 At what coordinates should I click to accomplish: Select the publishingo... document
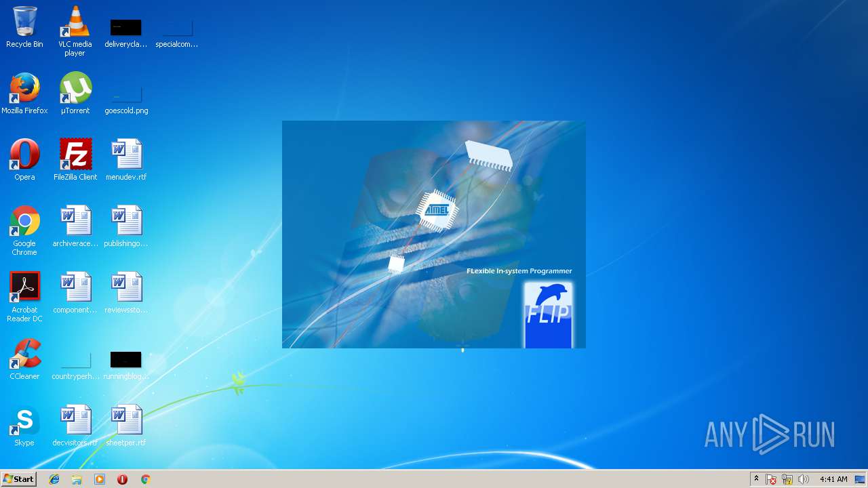(x=126, y=226)
